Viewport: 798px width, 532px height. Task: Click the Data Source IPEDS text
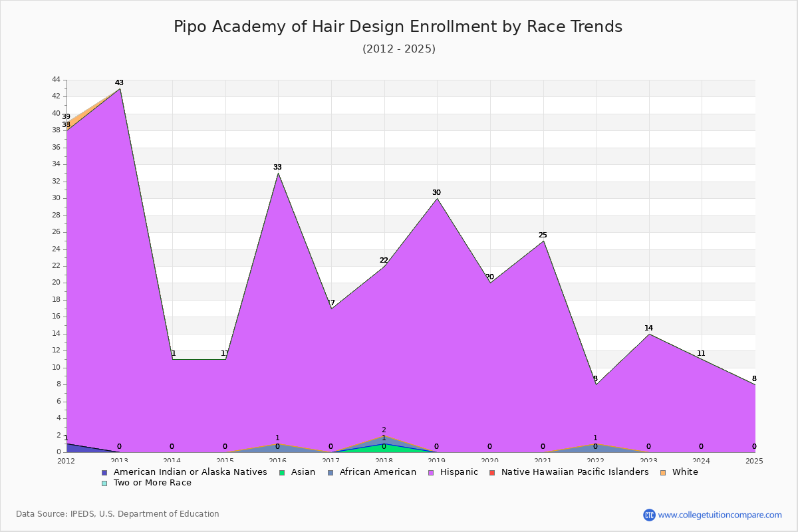118,514
